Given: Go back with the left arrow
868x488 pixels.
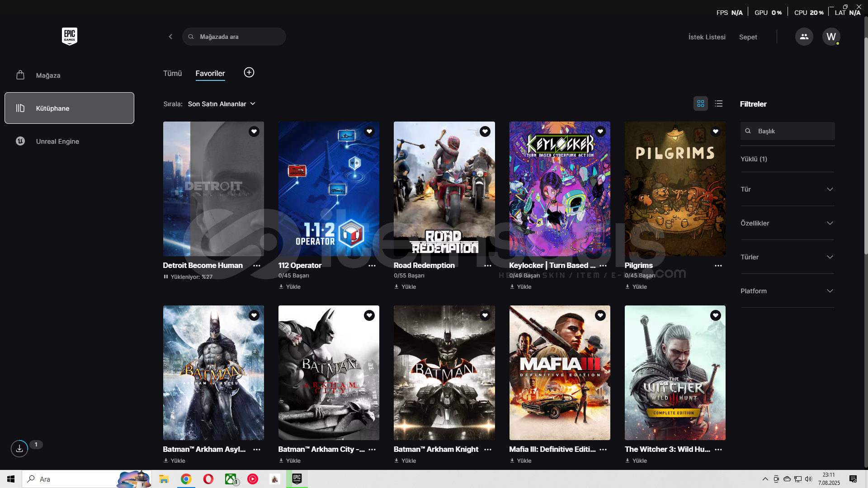Looking at the screenshot, I should (170, 37).
